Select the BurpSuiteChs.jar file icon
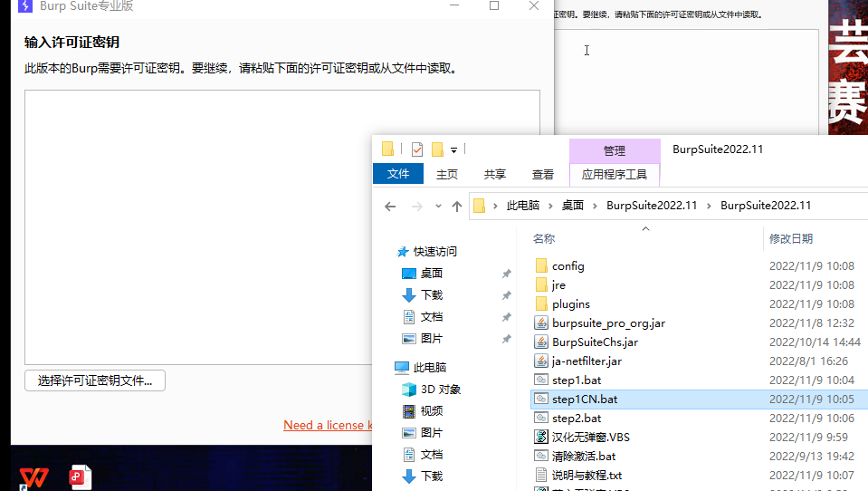Screen dimensions: 868x491 [x=541, y=342]
